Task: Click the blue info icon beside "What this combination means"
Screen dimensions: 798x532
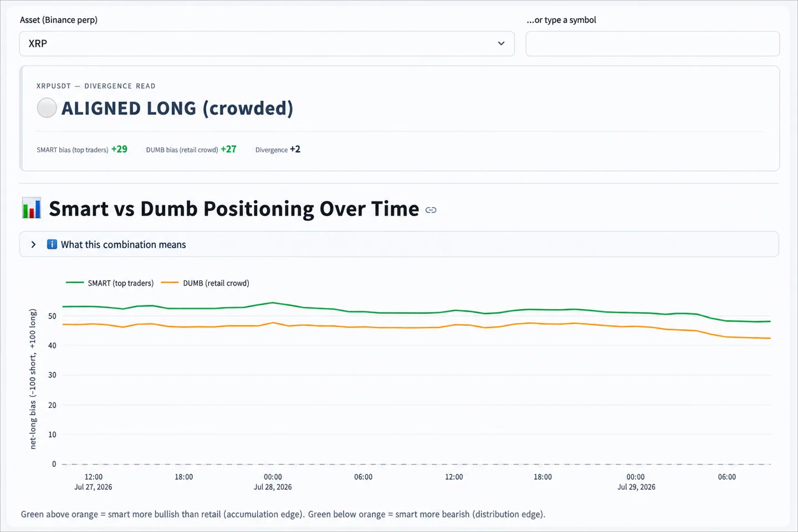Action: pos(52,244)
